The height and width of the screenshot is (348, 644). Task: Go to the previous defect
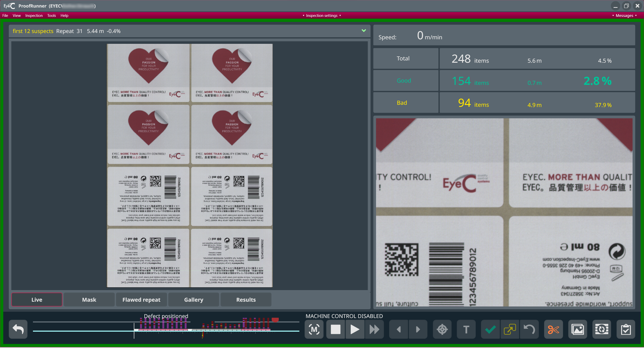click(x=398, y=329)
